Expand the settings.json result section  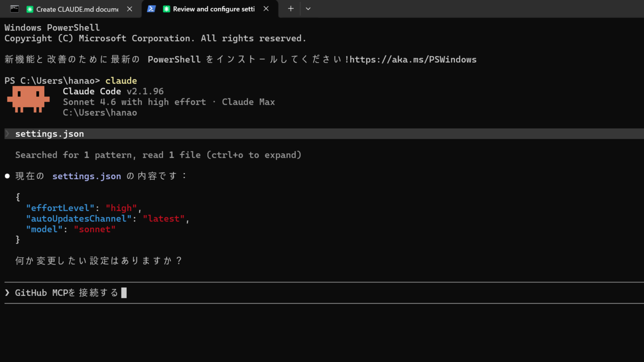pyautogui.click(x=49, y=133)
